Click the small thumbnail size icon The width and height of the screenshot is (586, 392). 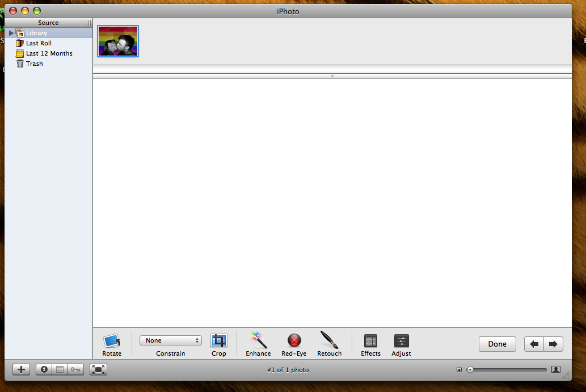click(459, 369)
